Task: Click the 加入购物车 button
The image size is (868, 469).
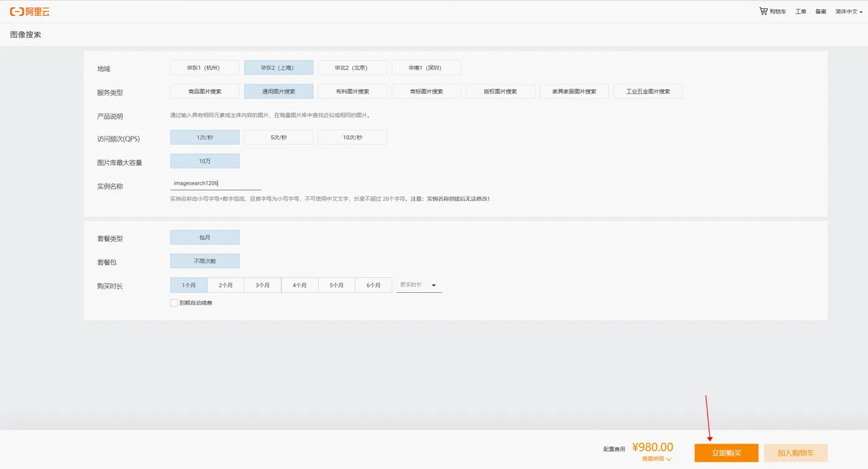Action: 795,453
